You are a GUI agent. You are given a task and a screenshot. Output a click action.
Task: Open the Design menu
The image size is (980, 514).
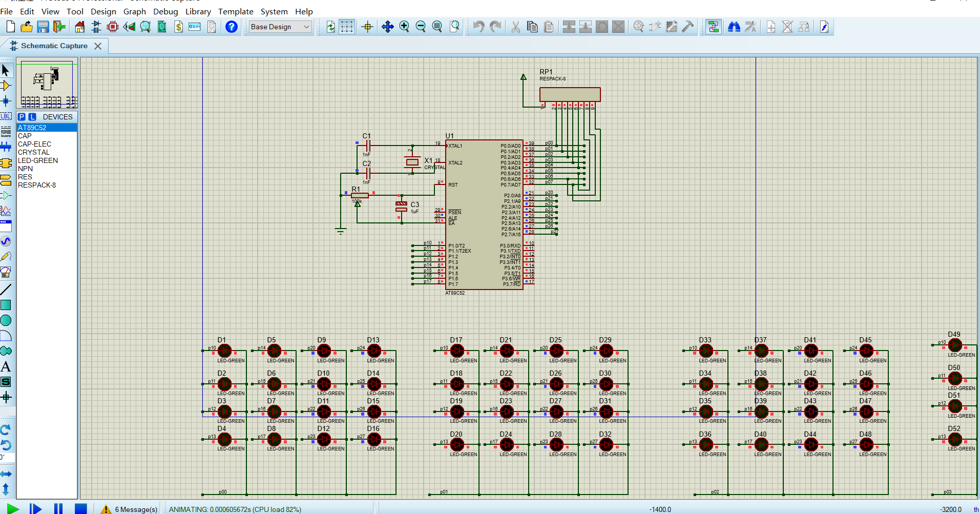(x=103, y=11)
